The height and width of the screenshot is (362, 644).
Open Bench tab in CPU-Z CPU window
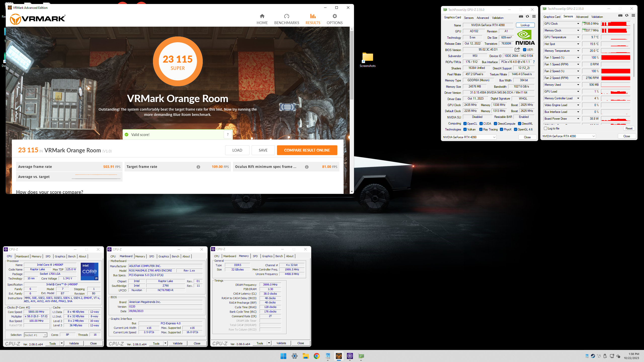coord(72,256)
